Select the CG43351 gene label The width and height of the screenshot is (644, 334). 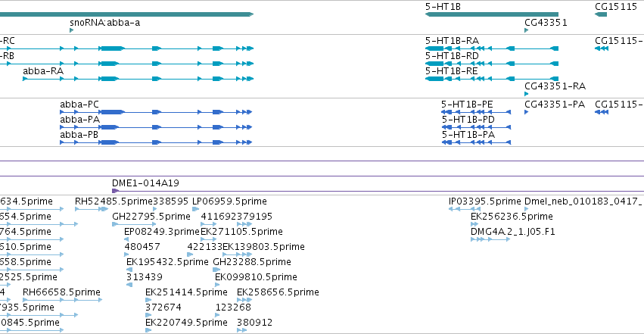coord(546,22)
